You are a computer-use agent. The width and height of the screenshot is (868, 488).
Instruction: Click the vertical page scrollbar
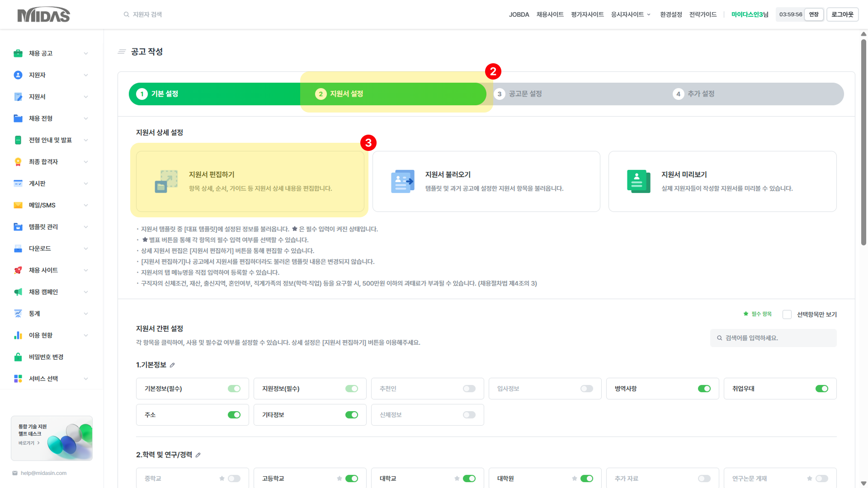coord(863,142)
